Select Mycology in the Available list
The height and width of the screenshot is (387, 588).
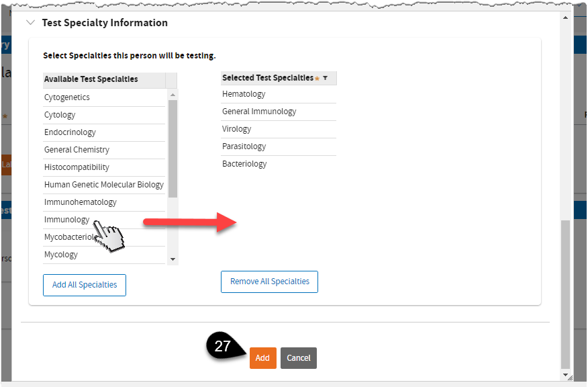coord(61,255)
